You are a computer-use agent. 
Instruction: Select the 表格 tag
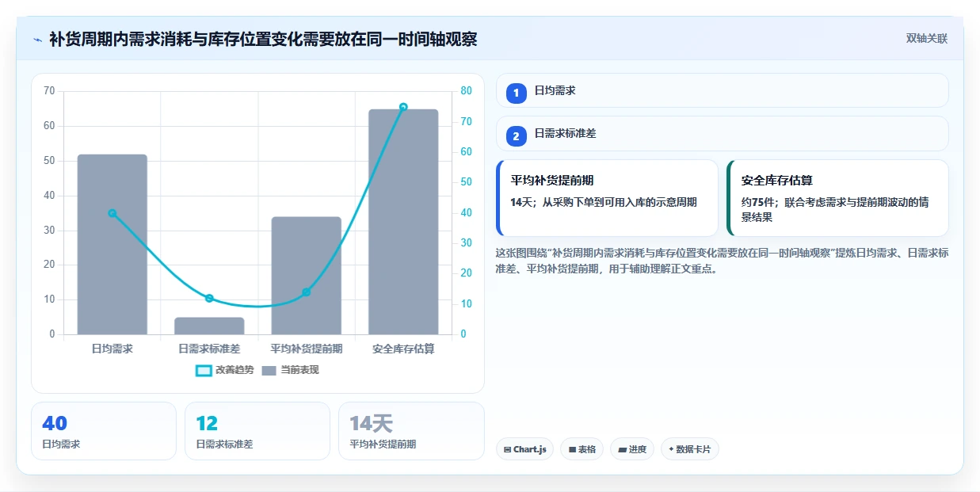(582, 449)
